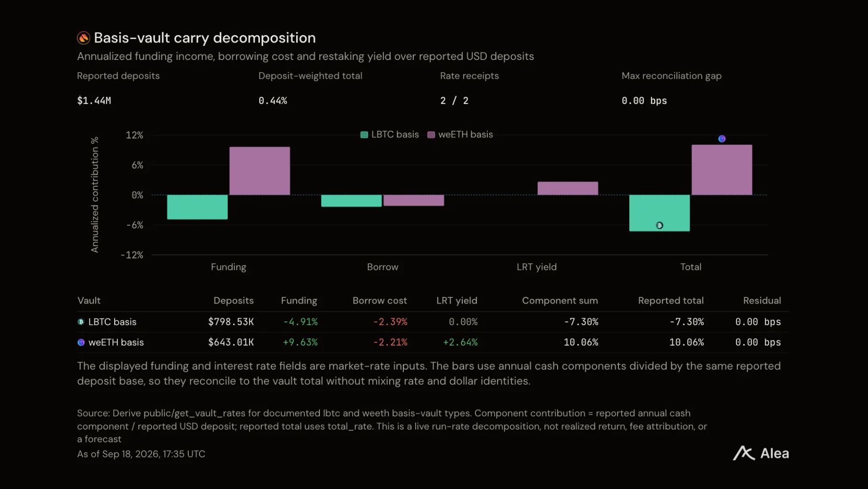Click the Borrow x-axis category label
Screen dimensions: 868x489
point(383,267)
